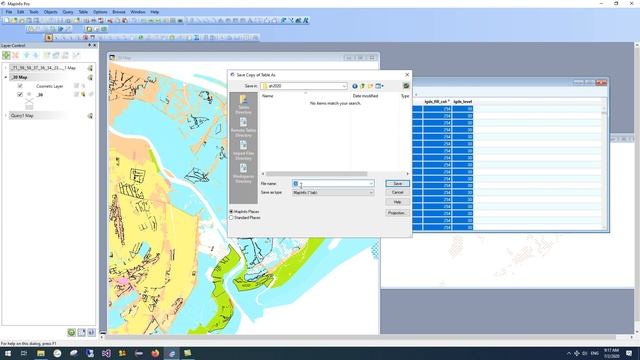Close the Save Copy of Table As dialog
Screen dimensions: 640x360
pyautogui.click(x=407, y=75)
